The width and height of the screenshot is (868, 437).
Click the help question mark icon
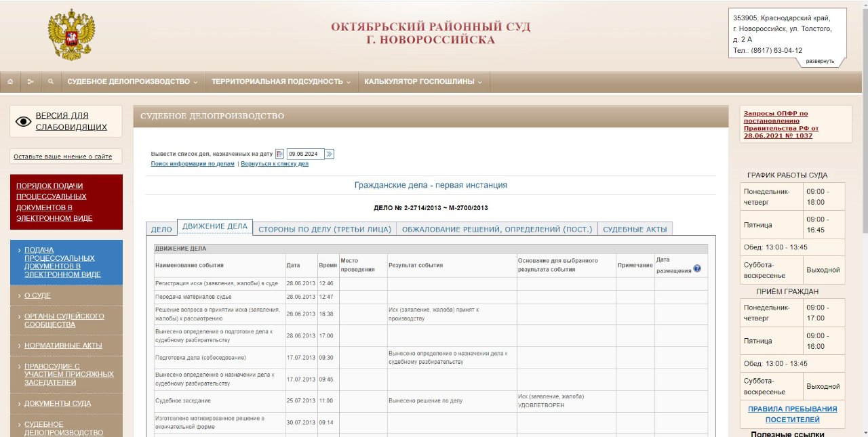(697, 268)
